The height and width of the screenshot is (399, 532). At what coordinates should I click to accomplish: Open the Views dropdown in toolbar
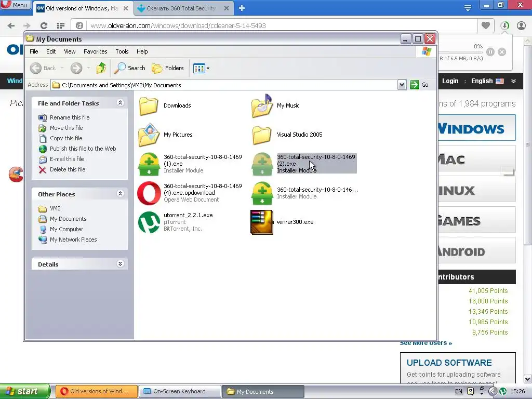[201, 68]
